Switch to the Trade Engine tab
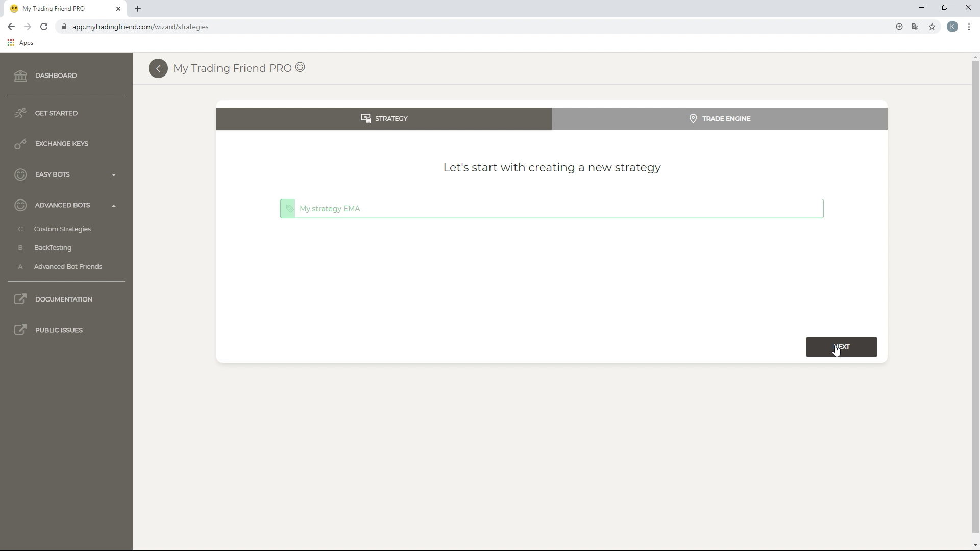This screenshot has width=980, height=551. pos(720,118)
